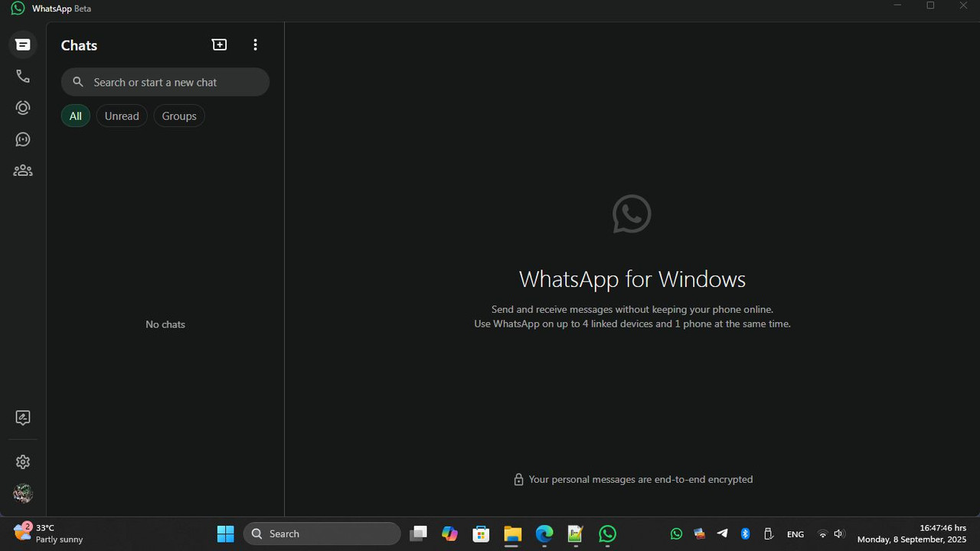Start a new chat with plus icon
The image size is (980, 551).
[220, 45]
